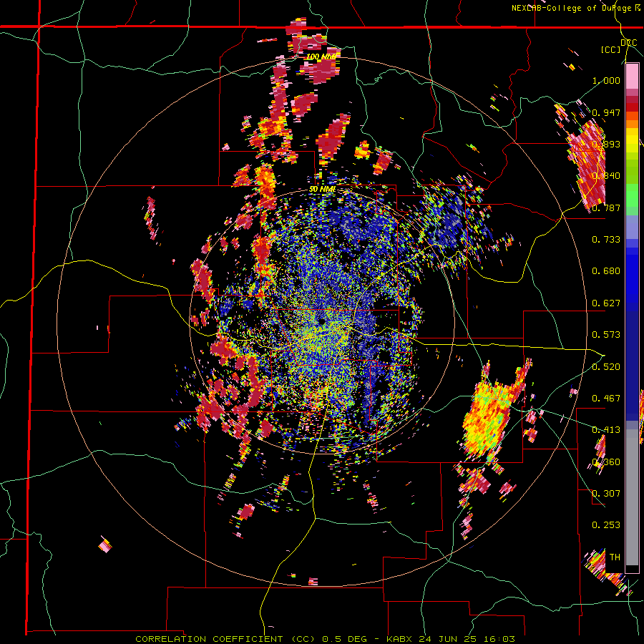The image size is (644, 644).
Task: Click the [CC] unit label
Action: (x=611, y=49)
